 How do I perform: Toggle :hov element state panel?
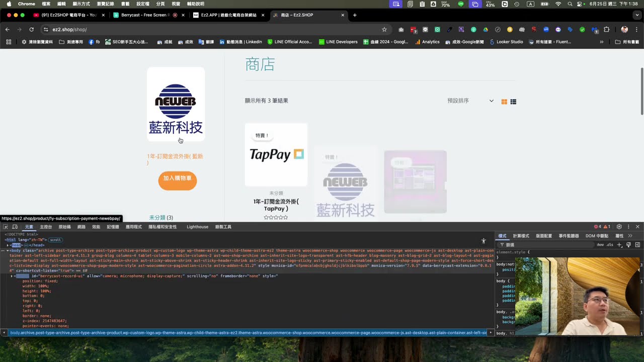pos(600,245)
